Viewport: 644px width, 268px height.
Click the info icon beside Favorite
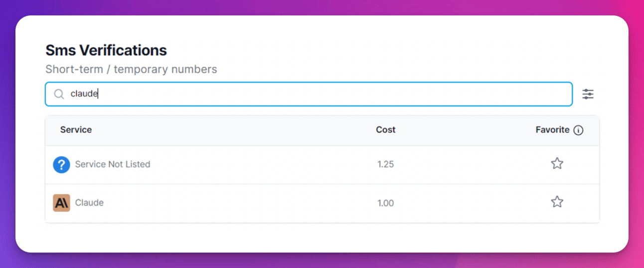[x=578, y=131]
